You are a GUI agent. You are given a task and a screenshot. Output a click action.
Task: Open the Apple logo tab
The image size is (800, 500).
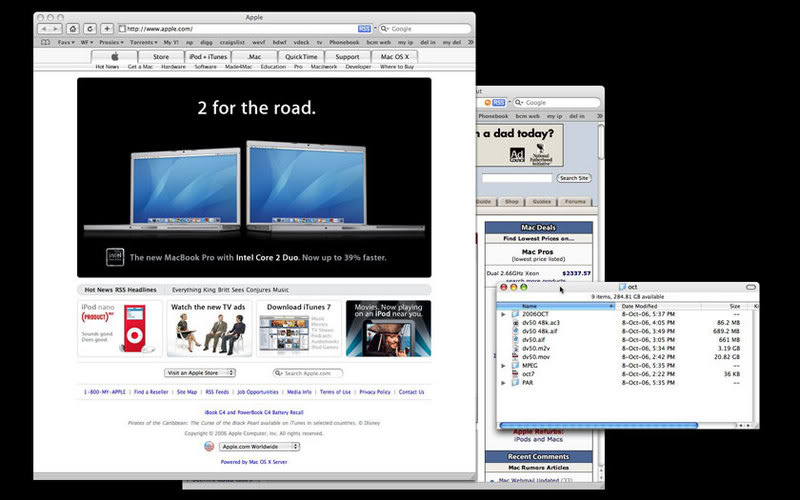(x=115, y=56)
